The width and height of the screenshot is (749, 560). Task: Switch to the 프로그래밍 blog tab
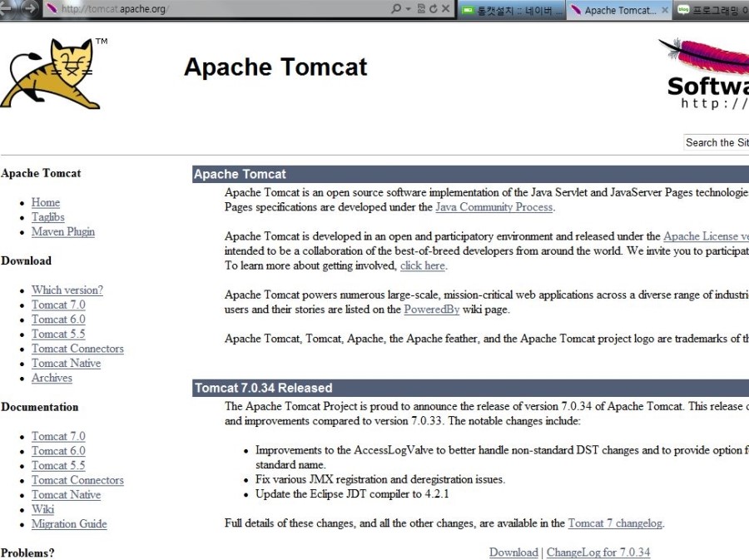[712, 11]
